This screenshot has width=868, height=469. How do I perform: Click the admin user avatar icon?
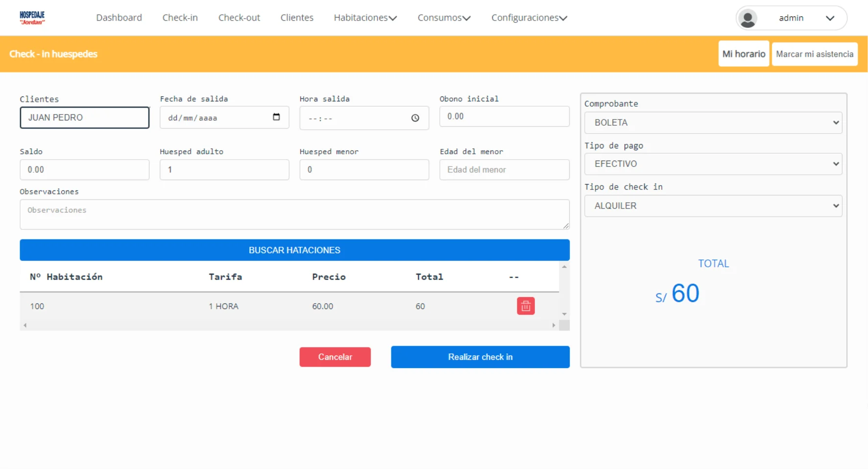point(747,18)
